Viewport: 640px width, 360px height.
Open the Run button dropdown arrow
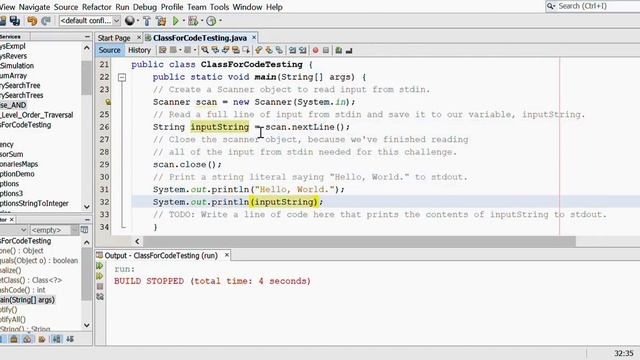[184, 20]
